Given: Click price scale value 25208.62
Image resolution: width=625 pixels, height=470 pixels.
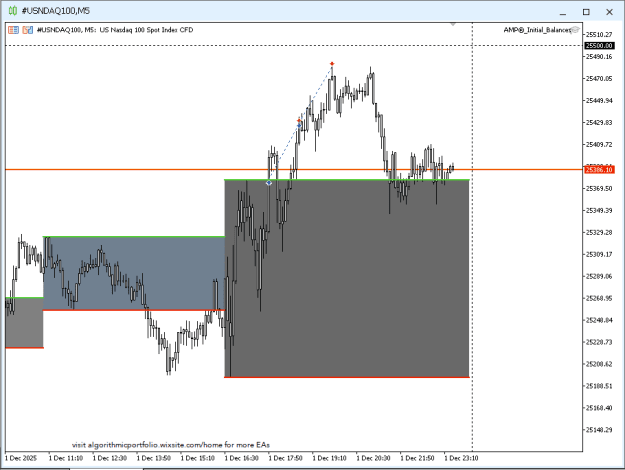Looking at the screenshot, I should click(599, 364).
